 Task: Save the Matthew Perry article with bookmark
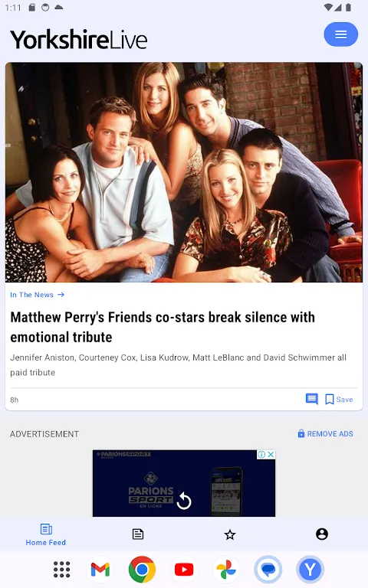coord(339,400)
